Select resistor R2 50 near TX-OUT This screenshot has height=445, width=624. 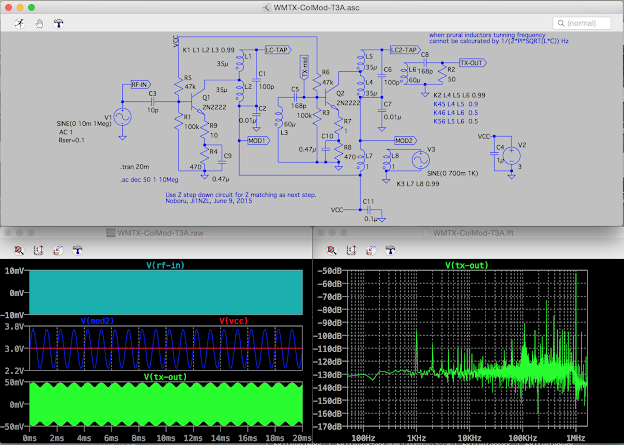click(x=442, y=74)
